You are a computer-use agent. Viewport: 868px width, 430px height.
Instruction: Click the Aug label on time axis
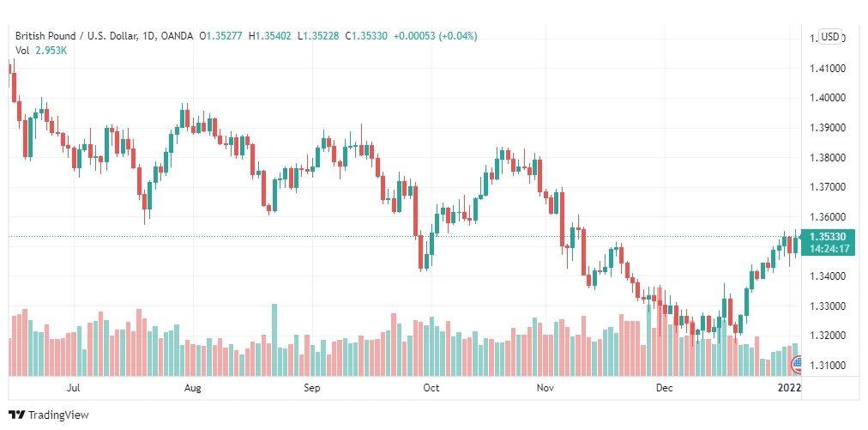pyautogui.click(x=193, y=388)
